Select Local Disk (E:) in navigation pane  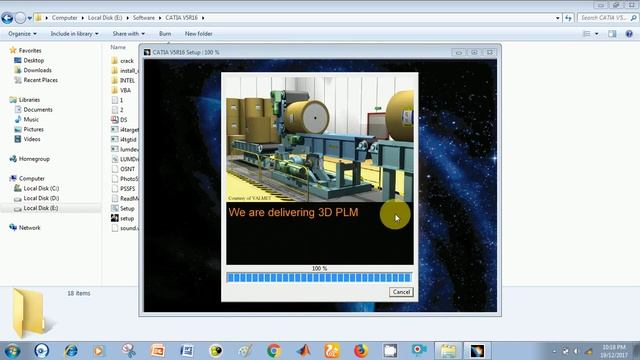(x=40, y=208)
